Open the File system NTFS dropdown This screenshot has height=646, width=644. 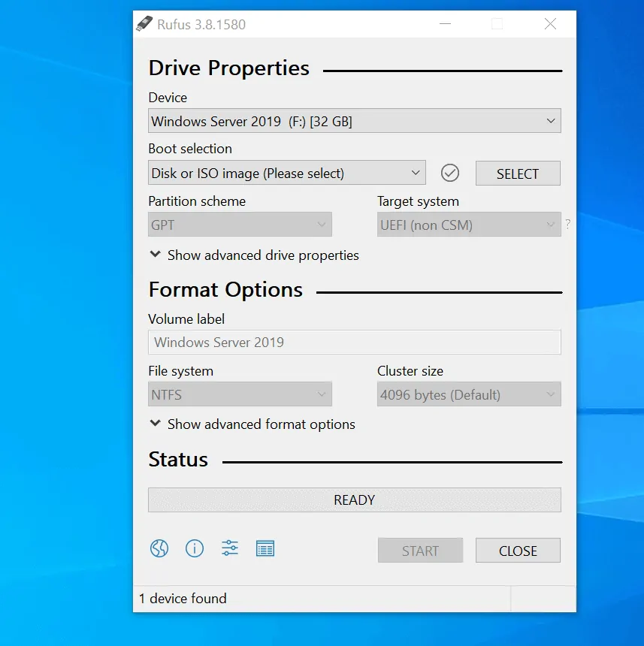[x=240, y=394]
